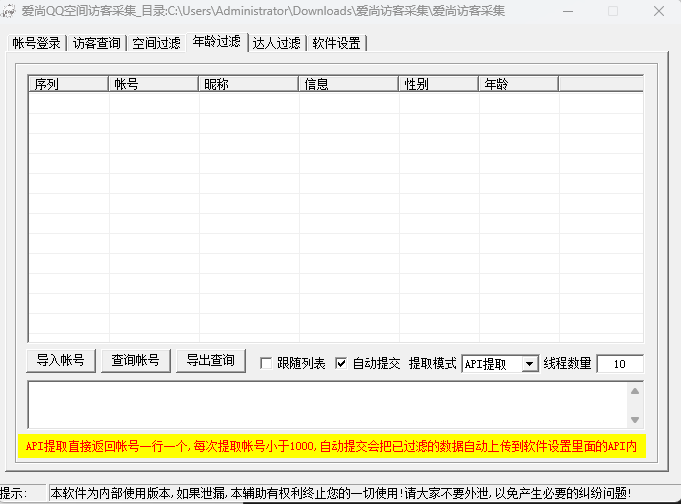Image resolution: width=681 pixels, height=504 pixels.
Task: Click the 线程数量 input field
Action: tap(619, 364)
